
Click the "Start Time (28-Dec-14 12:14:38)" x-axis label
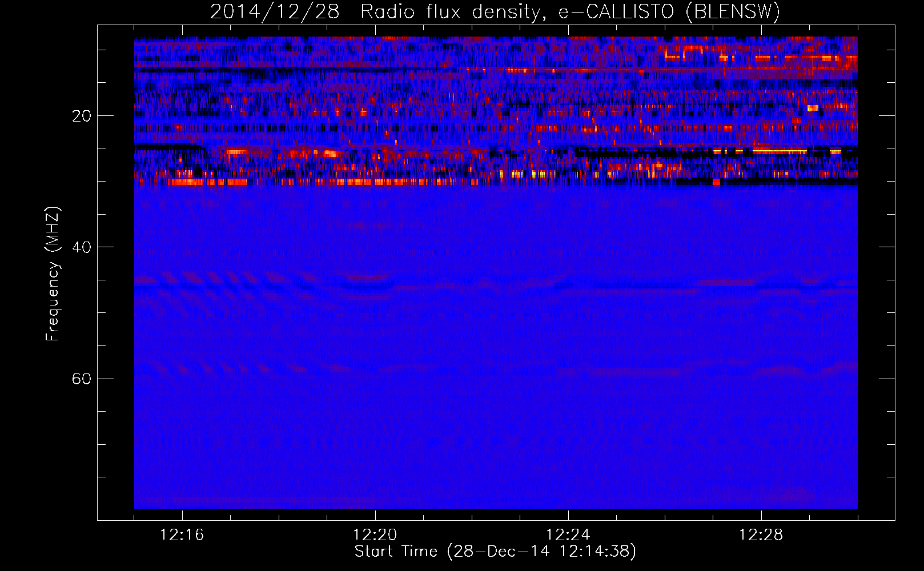pyautogui.click(x=495, y=552)
